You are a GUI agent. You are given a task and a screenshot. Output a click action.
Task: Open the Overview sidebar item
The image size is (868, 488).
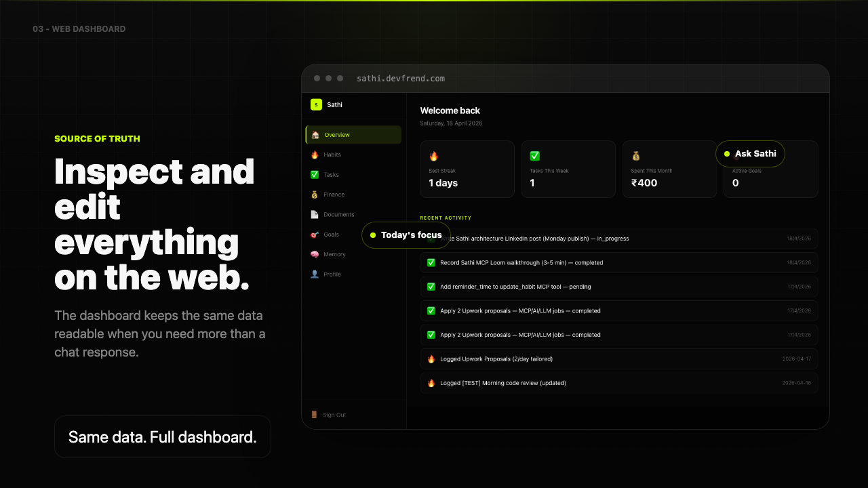[353, 135]
